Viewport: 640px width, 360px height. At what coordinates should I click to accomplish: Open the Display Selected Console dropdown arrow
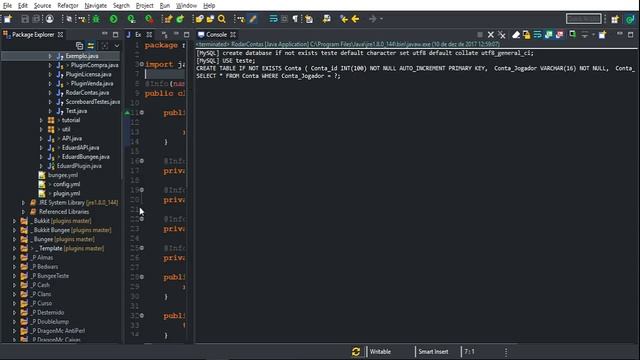coord(593,35)
